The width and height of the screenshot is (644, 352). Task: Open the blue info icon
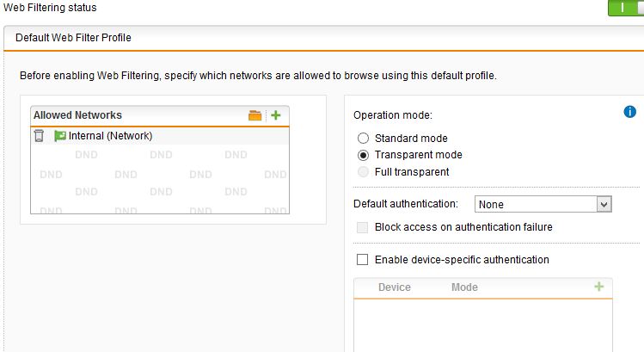coord(629,112)
